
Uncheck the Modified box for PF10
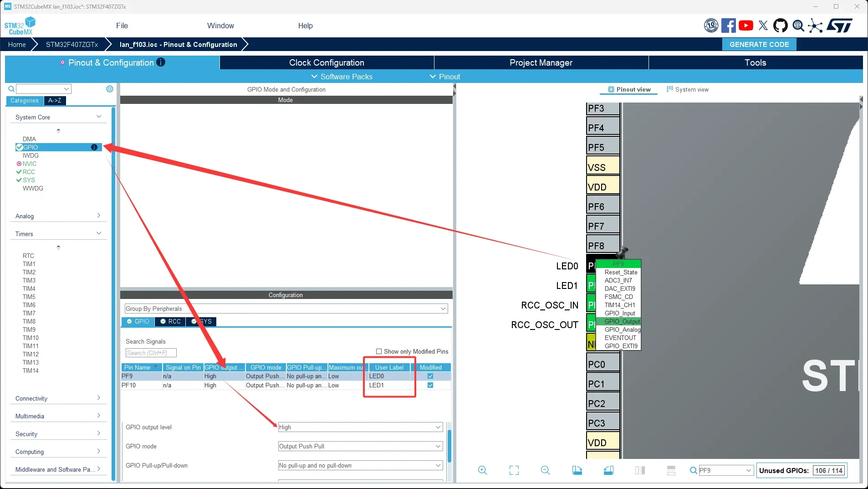coord(430,386)
